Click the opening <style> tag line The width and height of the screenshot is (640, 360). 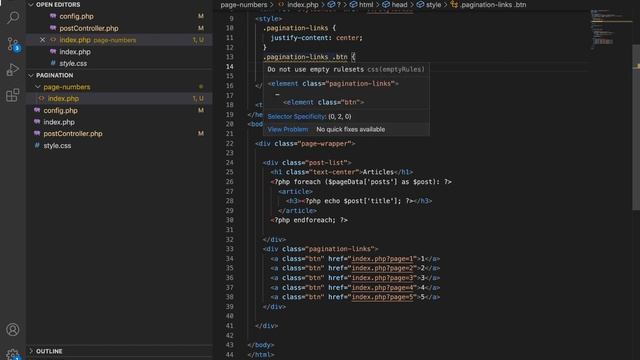269,19
